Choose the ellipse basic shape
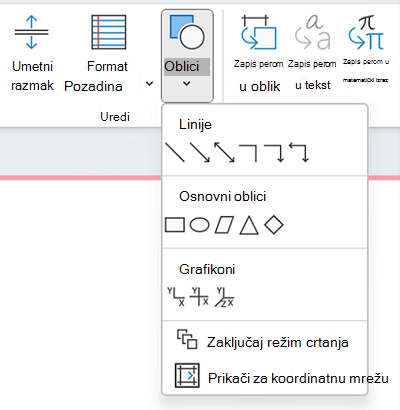The image size is (400, 410). [x=199, y=225]
